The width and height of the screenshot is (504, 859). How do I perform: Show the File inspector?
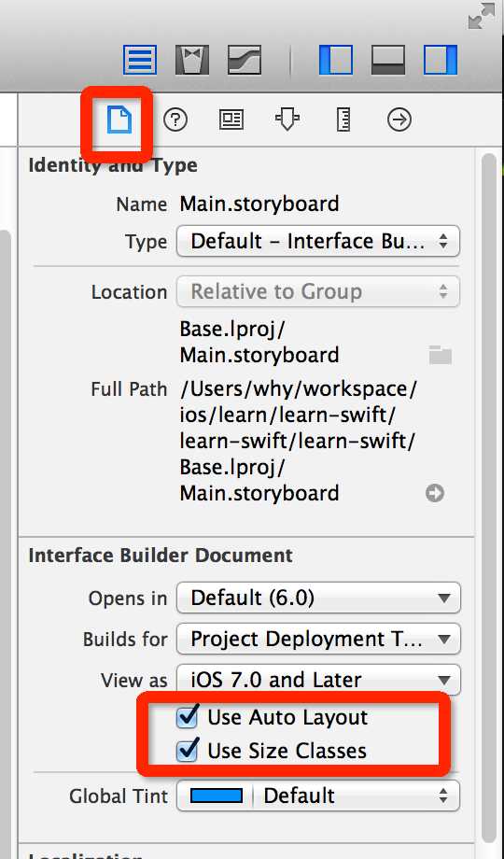click(119, 120)
